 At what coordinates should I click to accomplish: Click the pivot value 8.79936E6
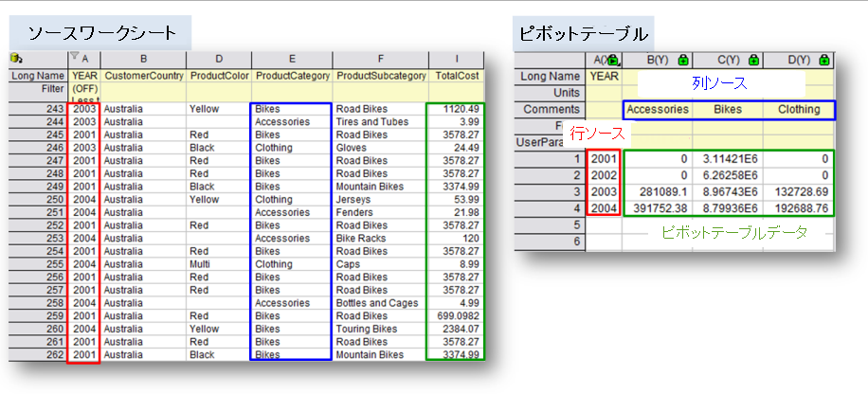pos(728,208)
